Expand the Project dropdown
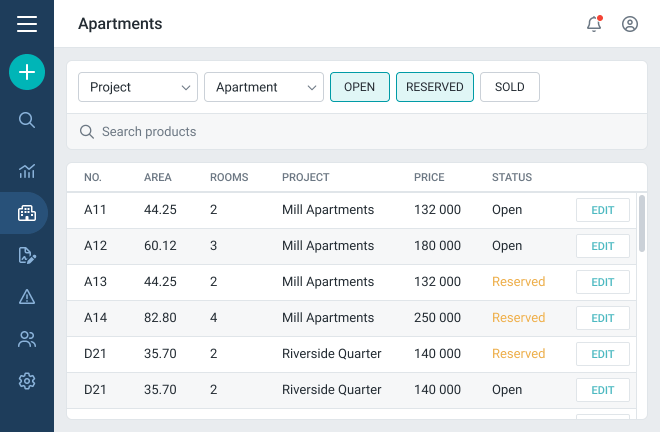660x432 pixels. click(138, 87)
